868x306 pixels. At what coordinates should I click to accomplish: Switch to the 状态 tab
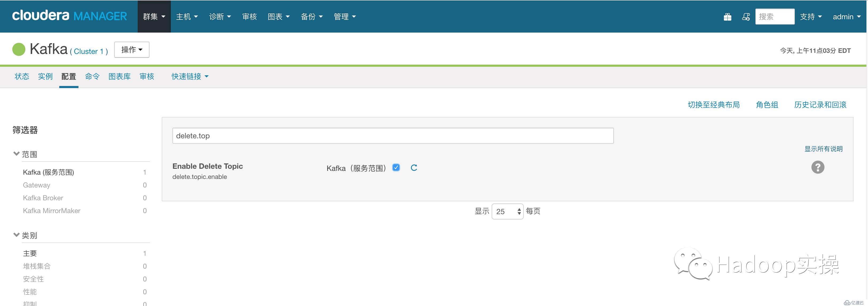(x=22, y=76)
